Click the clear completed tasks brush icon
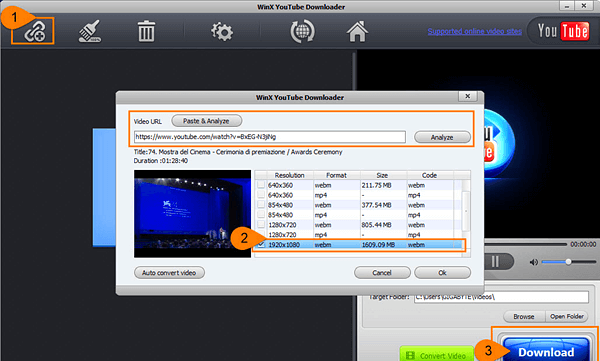The height and width of the screenshot is (361, 600). click(x=90, y=31)
